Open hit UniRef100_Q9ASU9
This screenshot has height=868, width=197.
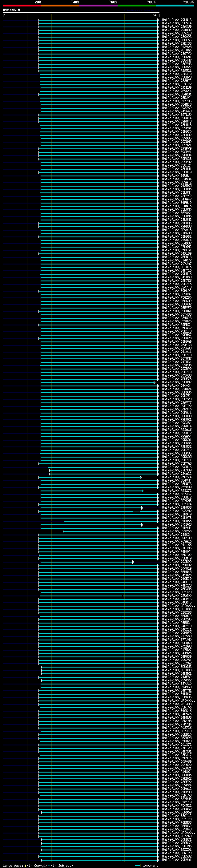pyautogui.click(x=177, y=27)
